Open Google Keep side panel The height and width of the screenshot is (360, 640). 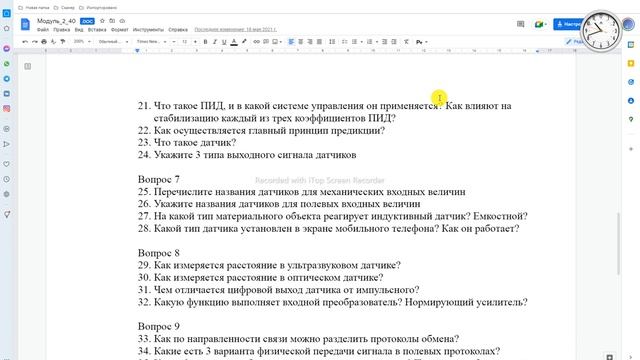click(x=631, y=63)
